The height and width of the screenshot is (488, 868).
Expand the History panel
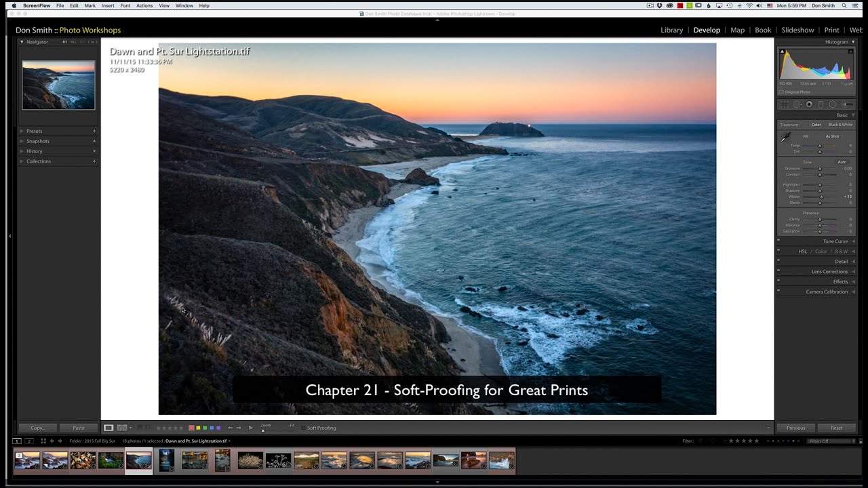point(21,151)
